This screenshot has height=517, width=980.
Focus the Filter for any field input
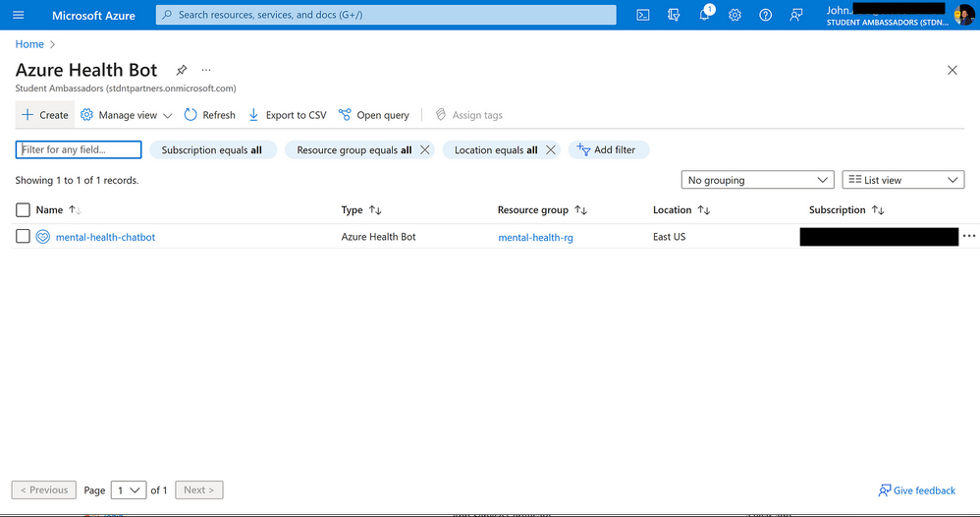click(79, 149)
